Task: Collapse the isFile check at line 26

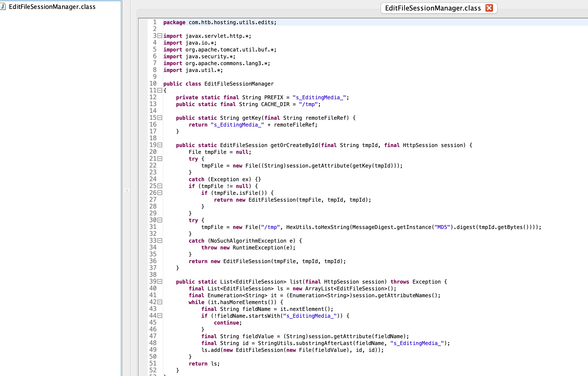Action: [x=160, y=193]
